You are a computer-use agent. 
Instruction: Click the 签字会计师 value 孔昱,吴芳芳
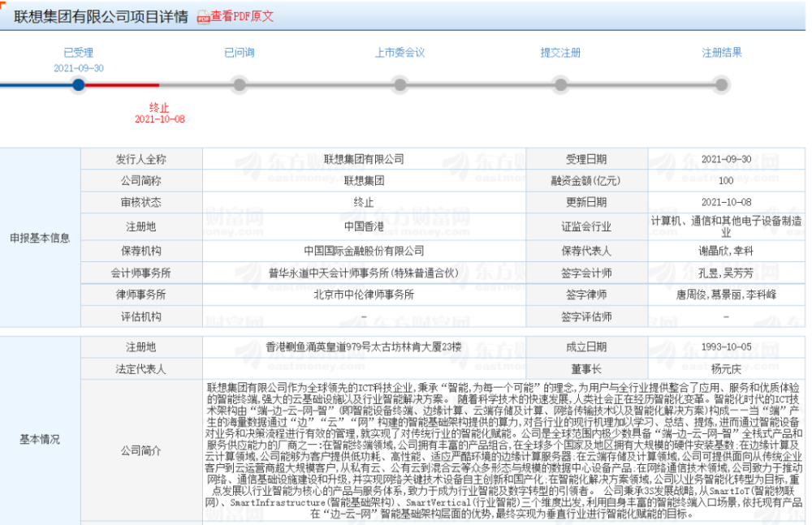click(x=726, y=273)
